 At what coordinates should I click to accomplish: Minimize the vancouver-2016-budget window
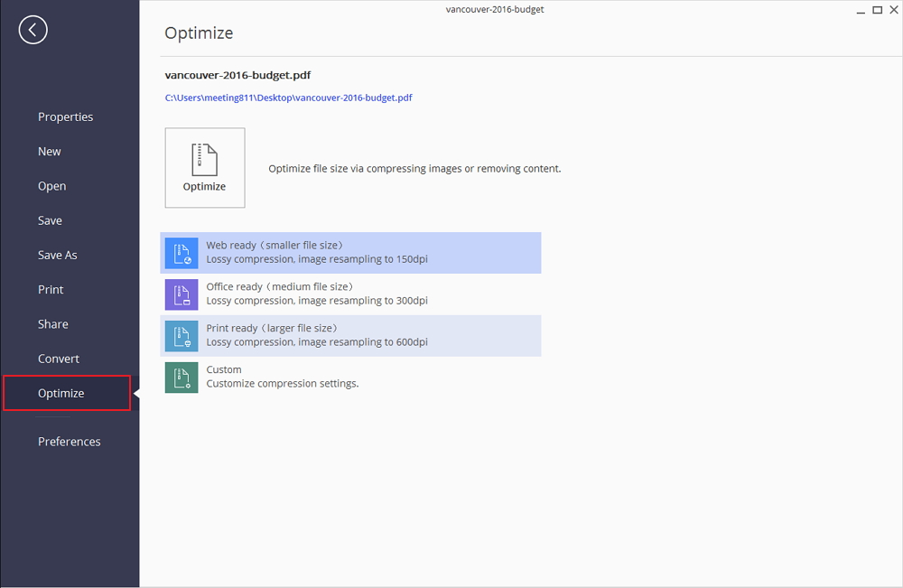(x=861, y=10)
